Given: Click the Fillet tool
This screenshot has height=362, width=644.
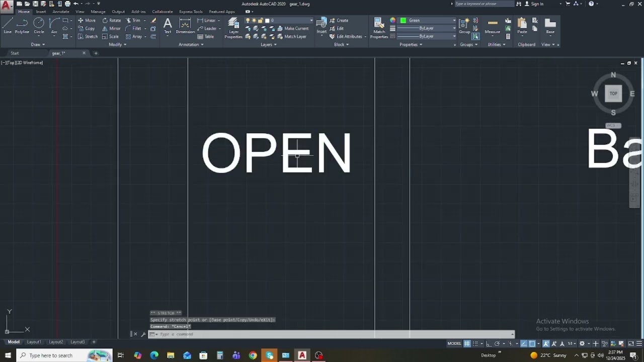Looking at the screenshot, I should pos(133,29).
